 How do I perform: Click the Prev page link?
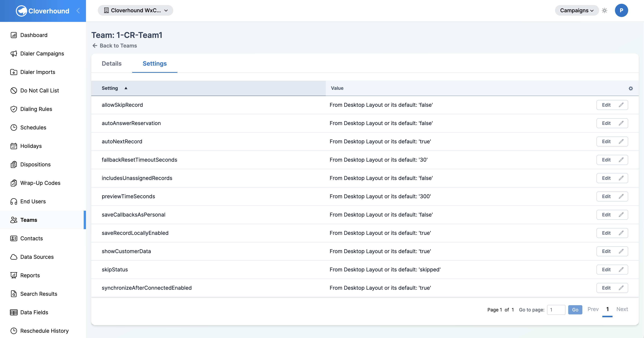tap(593, 309)
